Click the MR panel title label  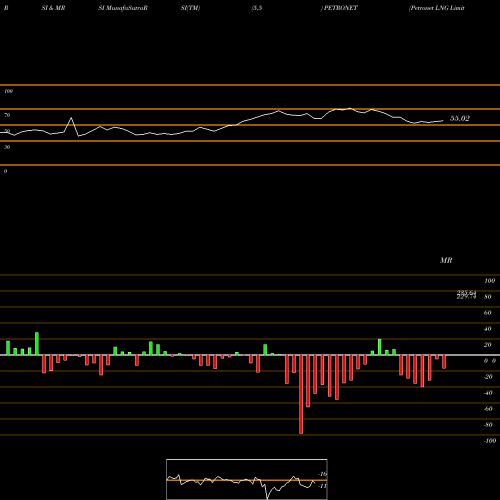446,260
